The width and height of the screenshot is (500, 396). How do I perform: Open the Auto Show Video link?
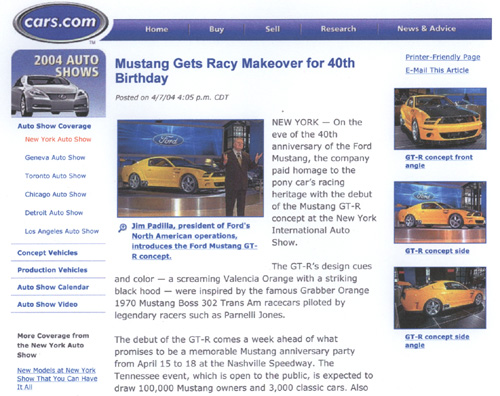coord(47,304)
